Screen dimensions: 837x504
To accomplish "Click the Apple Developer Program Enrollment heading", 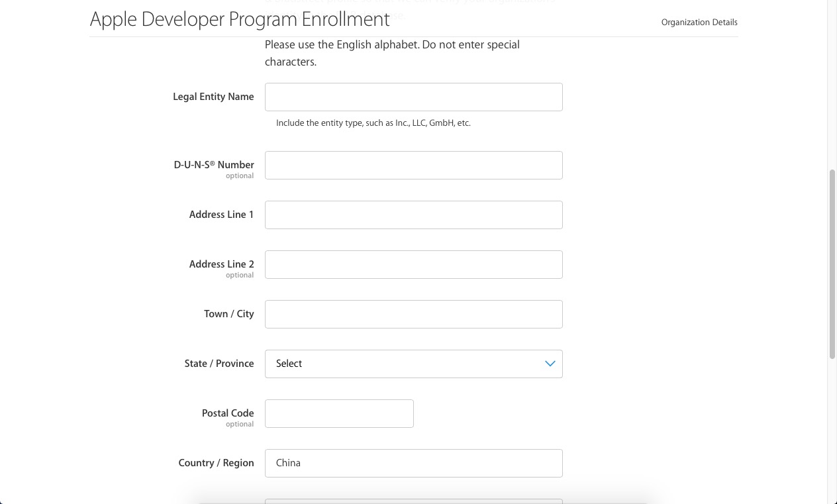I will [x=240, y=20].
